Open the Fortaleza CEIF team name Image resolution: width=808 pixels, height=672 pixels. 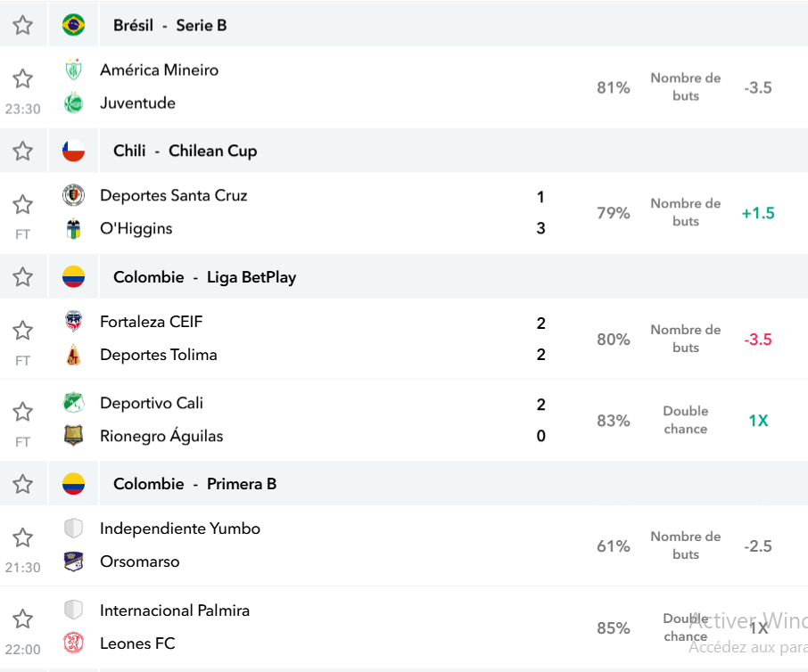point(152,322)
